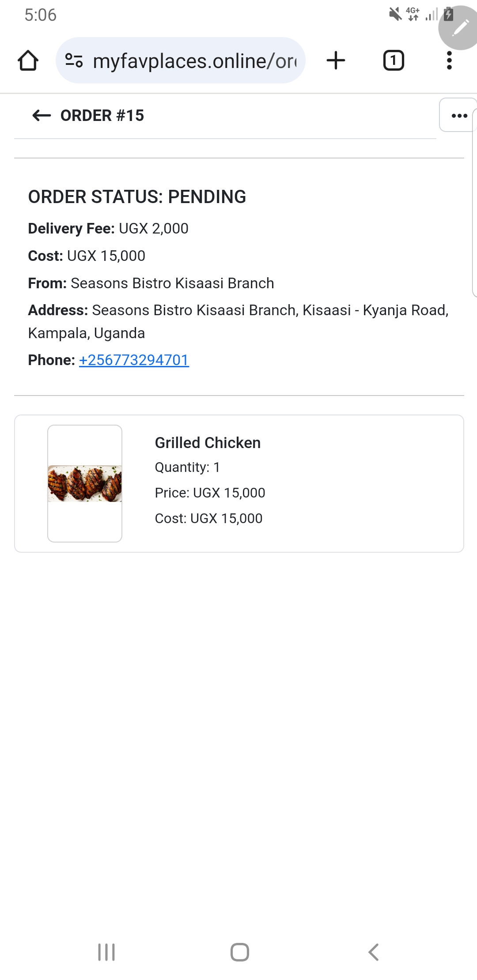Tap the ORDER #15 header title

(x=102, y=116)
